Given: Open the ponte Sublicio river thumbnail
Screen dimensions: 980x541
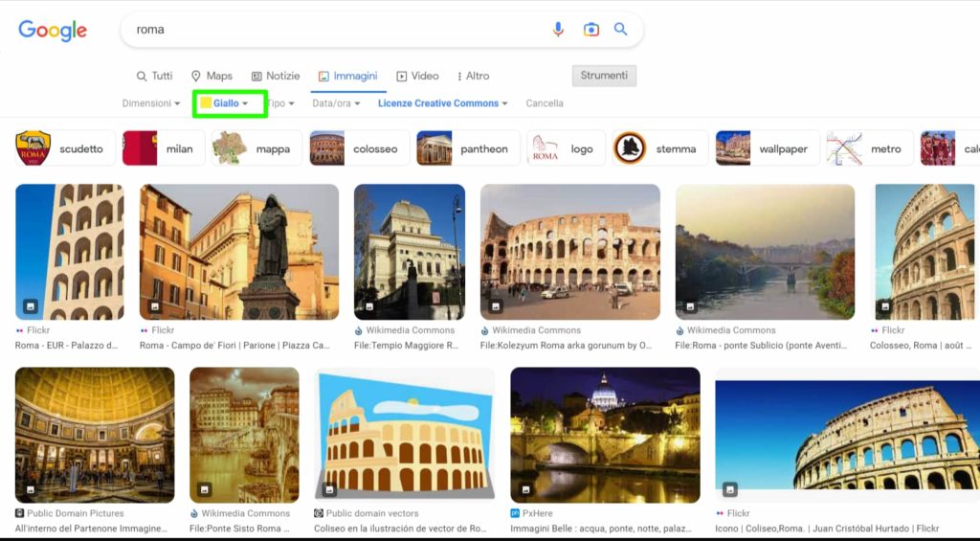Looking at the screenshot, I should tap(765, 252).
